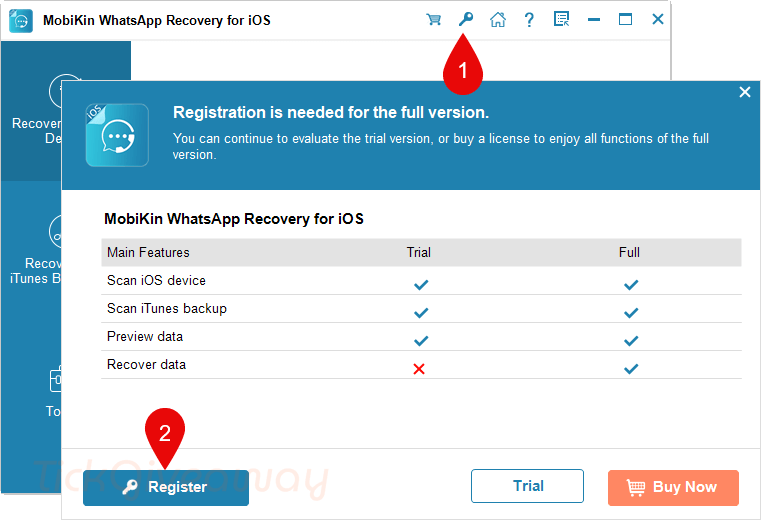Click the red X in Recover data row
This screenshot has height=520, width=762.
click(419, 369)
